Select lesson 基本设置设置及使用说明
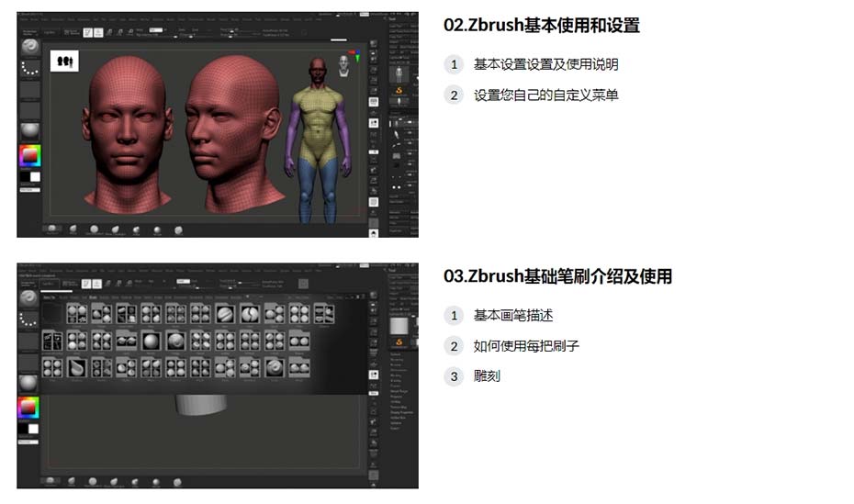 click(x=545, y=64)
